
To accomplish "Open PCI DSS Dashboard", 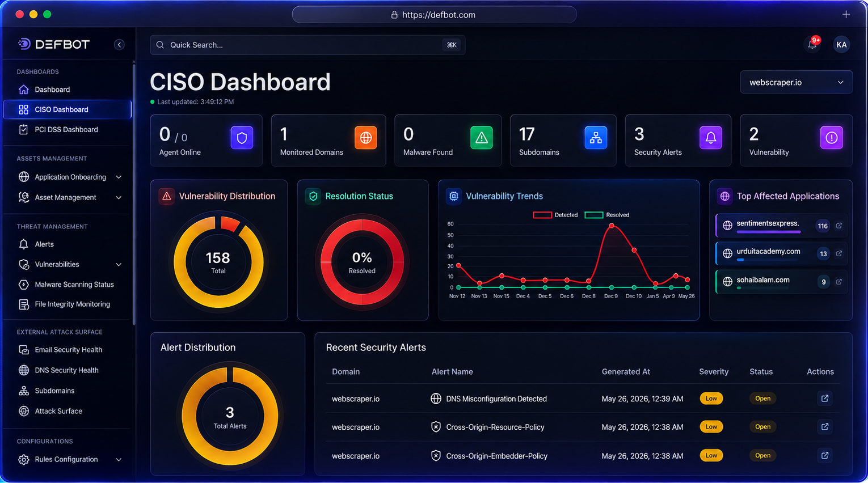I will [x=67, y=129].
